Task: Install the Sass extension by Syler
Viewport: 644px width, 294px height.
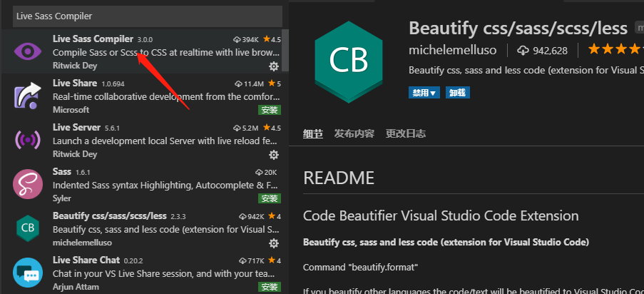Action: click(x=270, y=198)
